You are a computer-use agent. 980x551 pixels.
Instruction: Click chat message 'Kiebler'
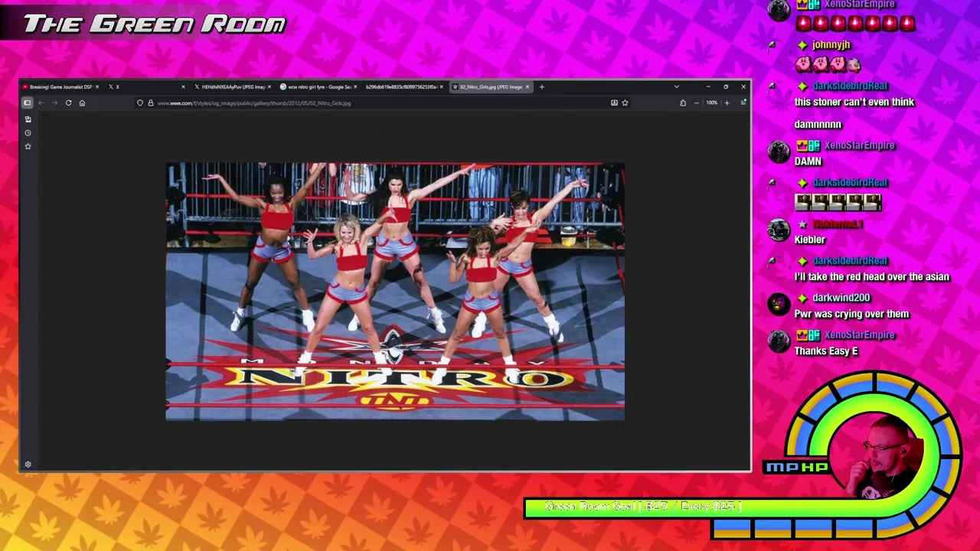click(x=810, y=240)
